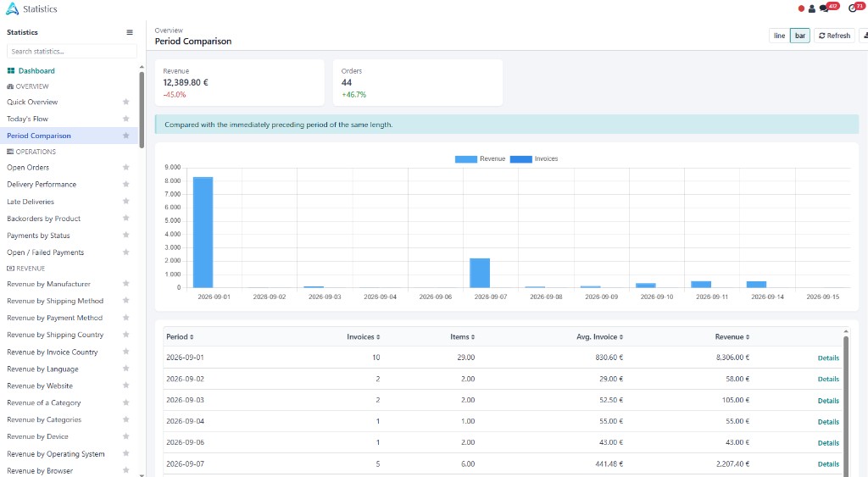
Task: Star the Payments by Status report
Action: click(x=125, y=236)
